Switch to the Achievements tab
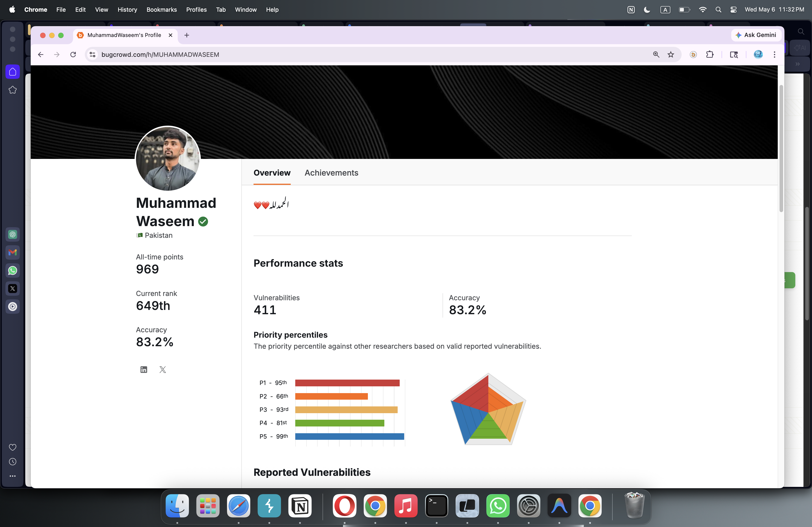 pyautogui.click(x=331, y=173)
